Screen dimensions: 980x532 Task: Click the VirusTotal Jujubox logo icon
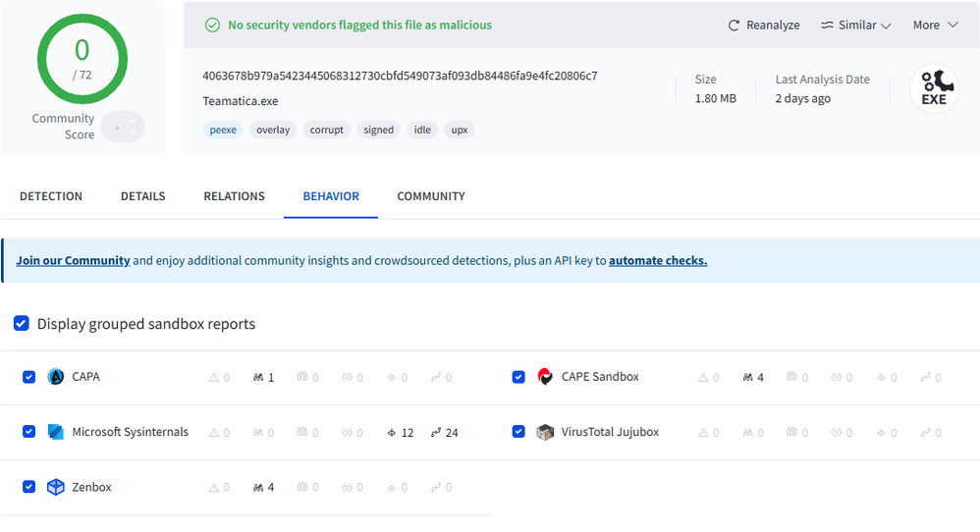point(545,432)
